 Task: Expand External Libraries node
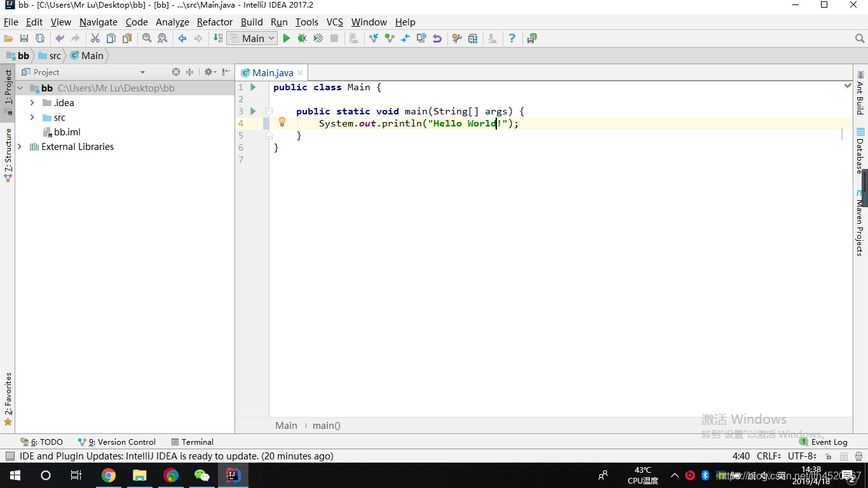click(20, 147)
